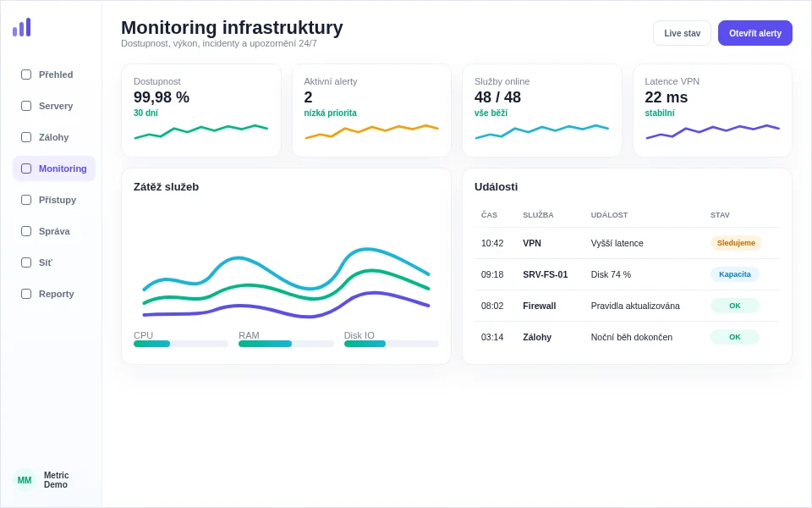Screen dimensions: 812x508
Task: Click the MM user avatar
Action: pyautogui.click(x=25, y=480)
